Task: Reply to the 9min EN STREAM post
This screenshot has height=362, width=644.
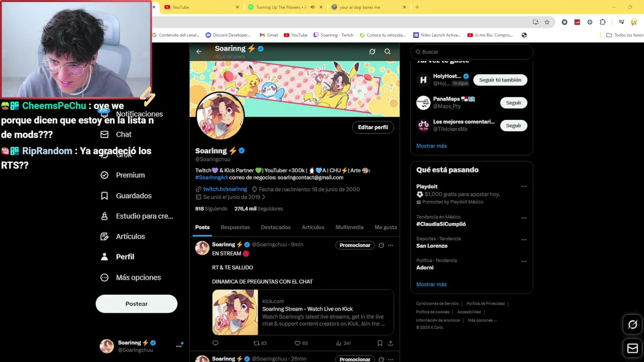Action: (x=215, y=343)
